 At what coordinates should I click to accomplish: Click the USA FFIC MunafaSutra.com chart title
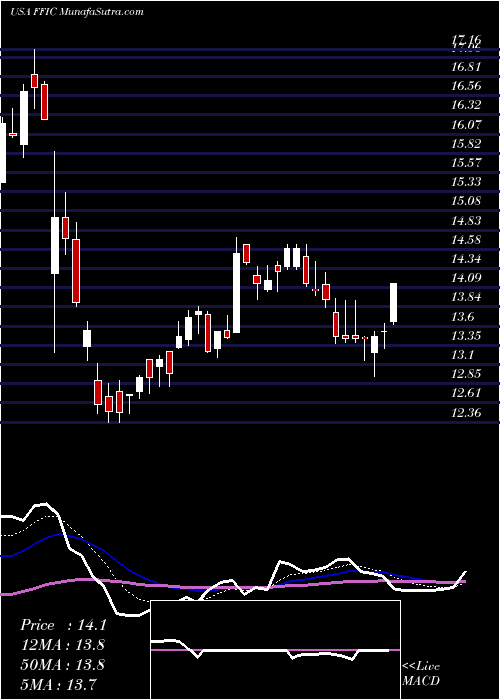[x=76, y=12]
